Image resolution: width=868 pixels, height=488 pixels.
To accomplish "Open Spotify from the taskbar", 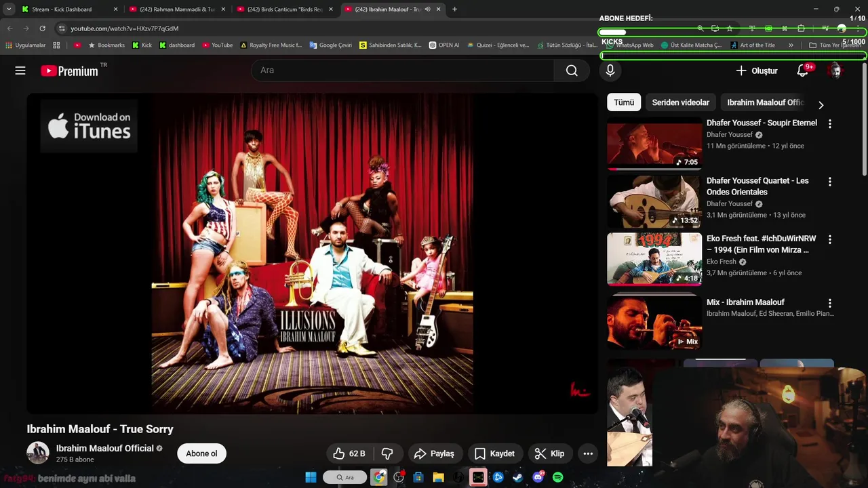I will [557, 477].
